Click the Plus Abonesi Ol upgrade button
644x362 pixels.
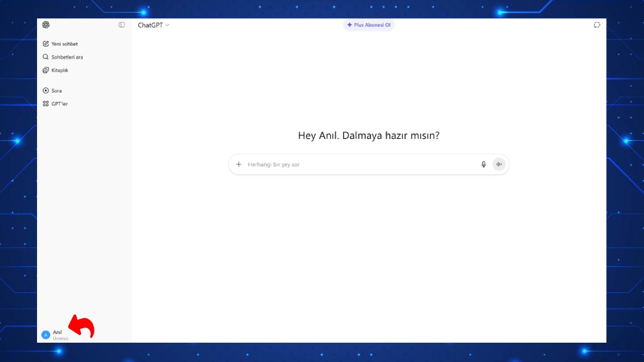click(x=369, y=25)
